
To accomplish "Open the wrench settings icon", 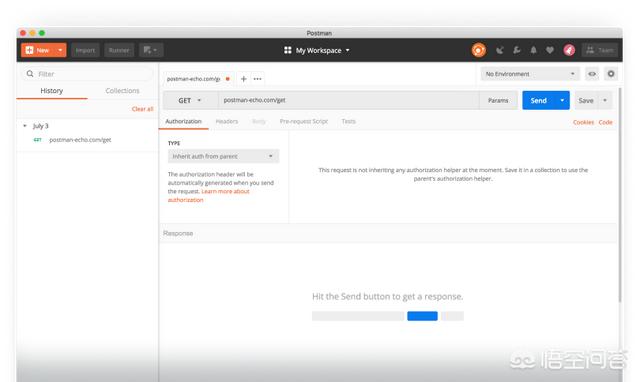I will [x=517, y=50].
